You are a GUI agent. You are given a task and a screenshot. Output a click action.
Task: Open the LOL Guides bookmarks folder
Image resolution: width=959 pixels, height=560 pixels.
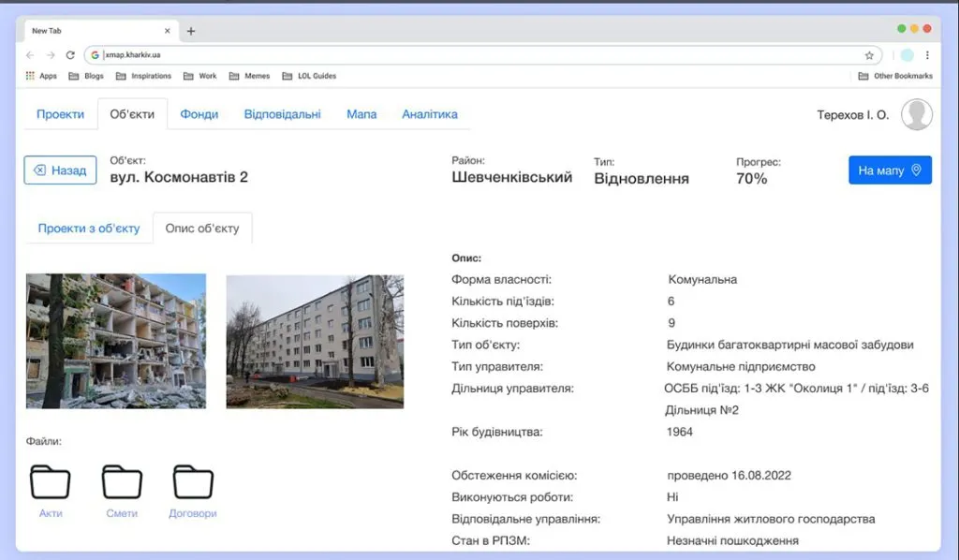[x=309, y=76]
